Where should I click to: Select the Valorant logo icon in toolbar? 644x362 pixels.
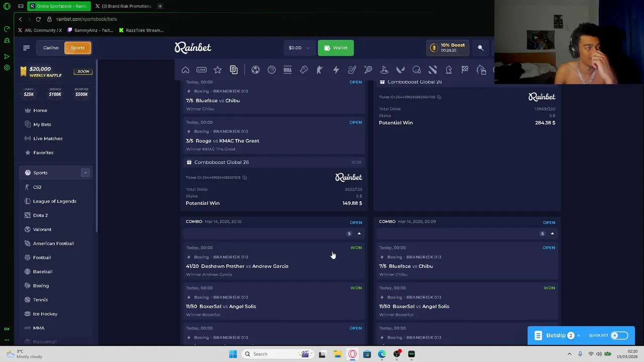[400, 70]
